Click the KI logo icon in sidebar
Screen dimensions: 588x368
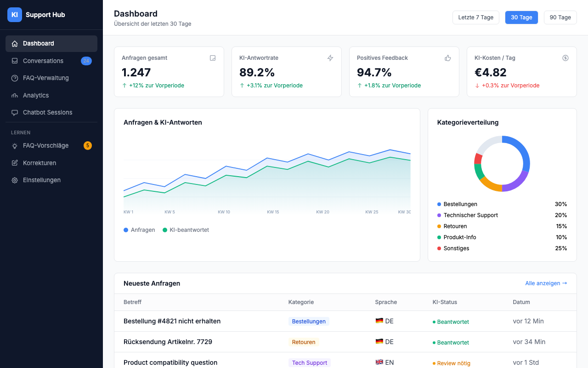click(15, 15)
